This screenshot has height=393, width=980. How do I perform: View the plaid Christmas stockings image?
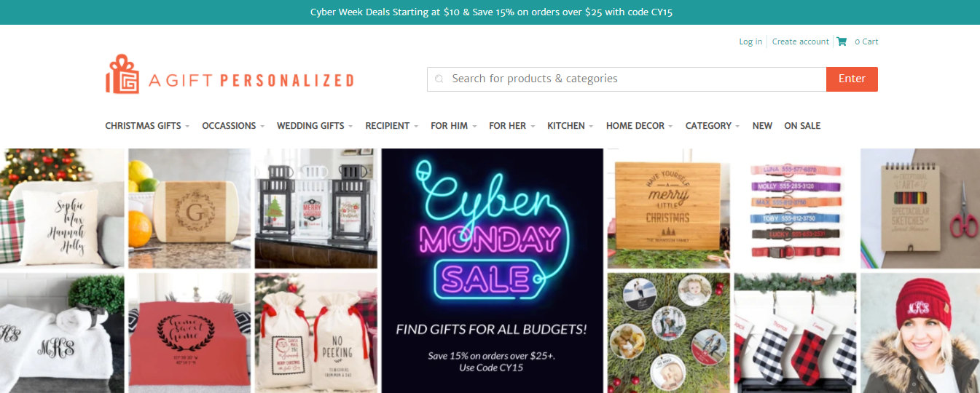[x=795, y=333]
